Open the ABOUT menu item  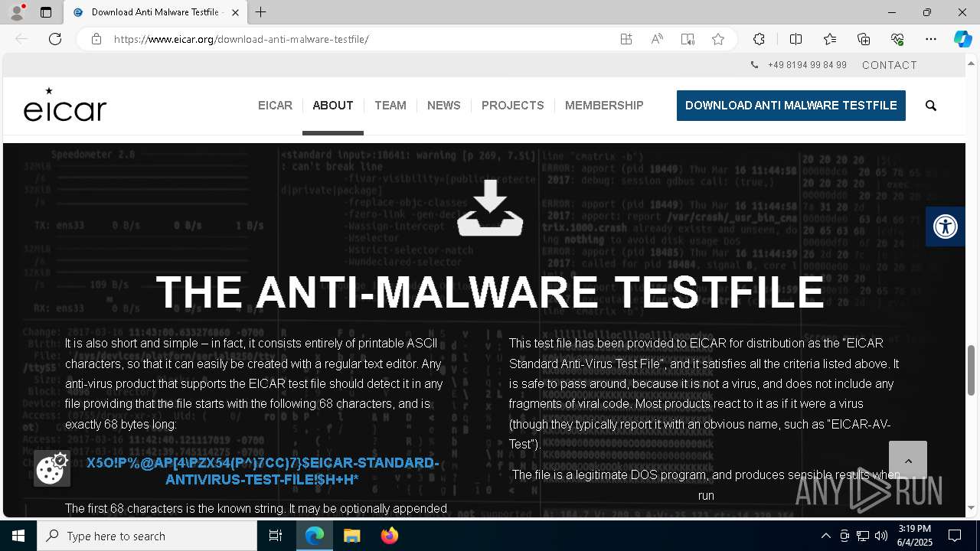(333, 106)
